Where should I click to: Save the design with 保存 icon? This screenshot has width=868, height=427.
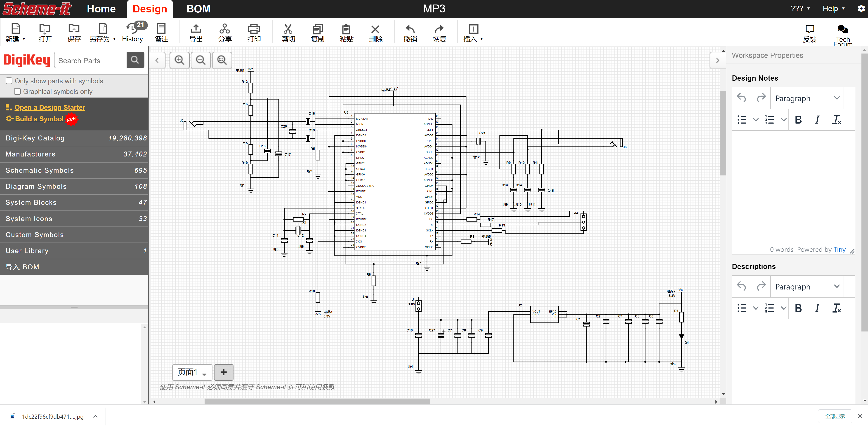(74, 29)
